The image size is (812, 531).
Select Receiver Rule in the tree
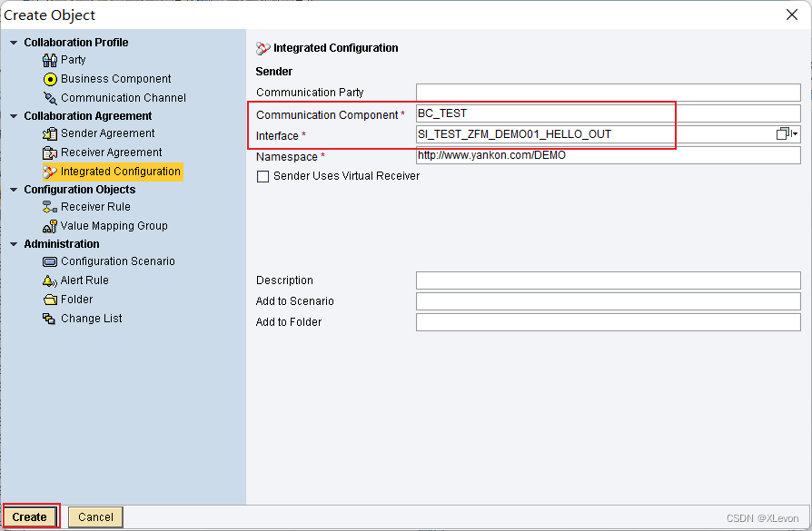coord(95,207)
